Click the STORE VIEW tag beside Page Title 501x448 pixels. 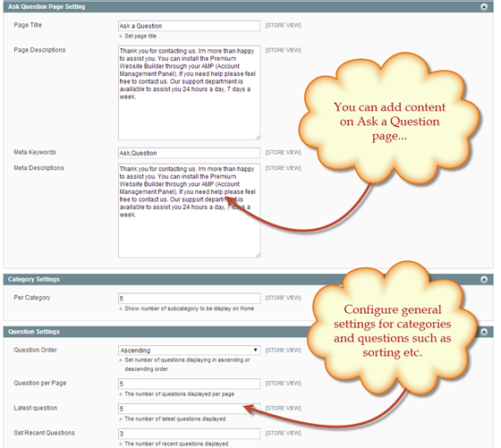pos(283,25)
